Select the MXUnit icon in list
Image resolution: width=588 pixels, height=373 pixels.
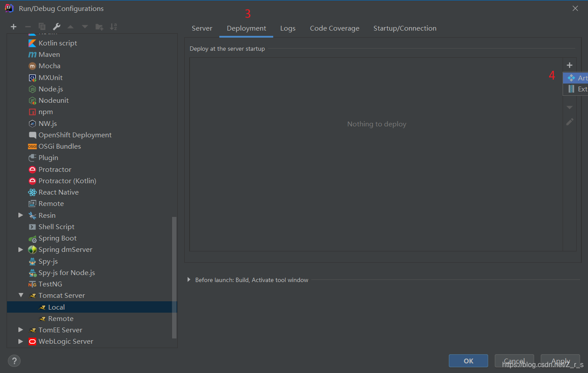(32, 77)
